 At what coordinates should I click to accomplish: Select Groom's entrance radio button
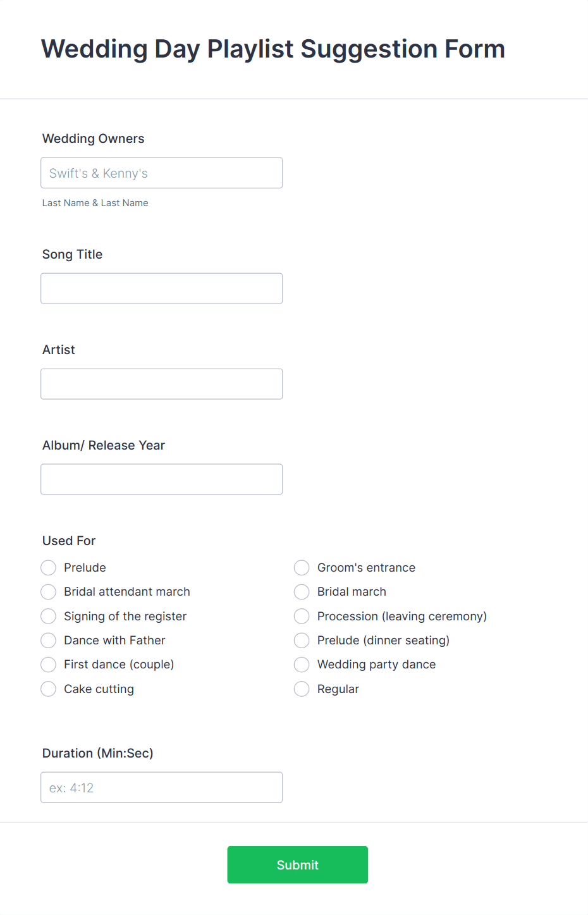pyautogui.click(x=302, y=567)
